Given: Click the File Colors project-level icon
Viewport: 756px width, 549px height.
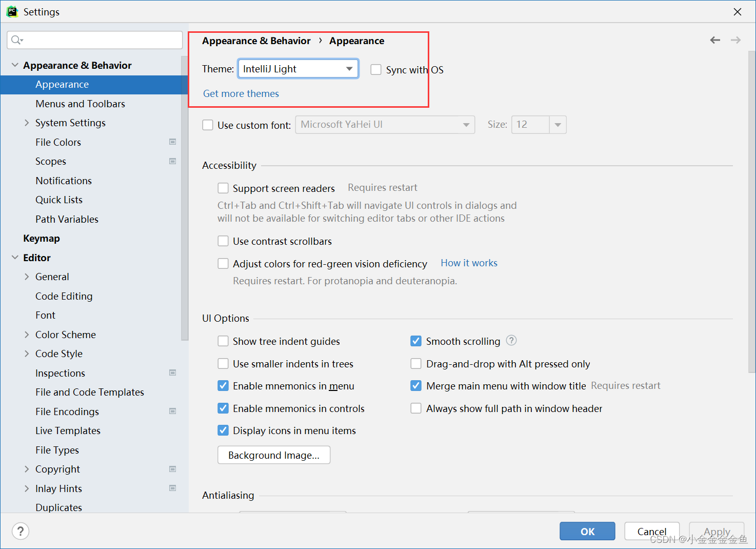Looking at the screenshot, I should (173, 142).
